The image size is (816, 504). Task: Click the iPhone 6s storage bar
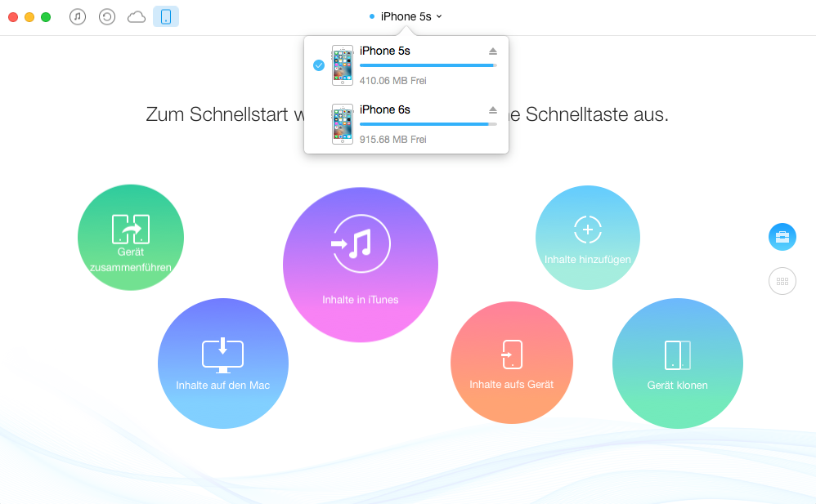(428, 124)
